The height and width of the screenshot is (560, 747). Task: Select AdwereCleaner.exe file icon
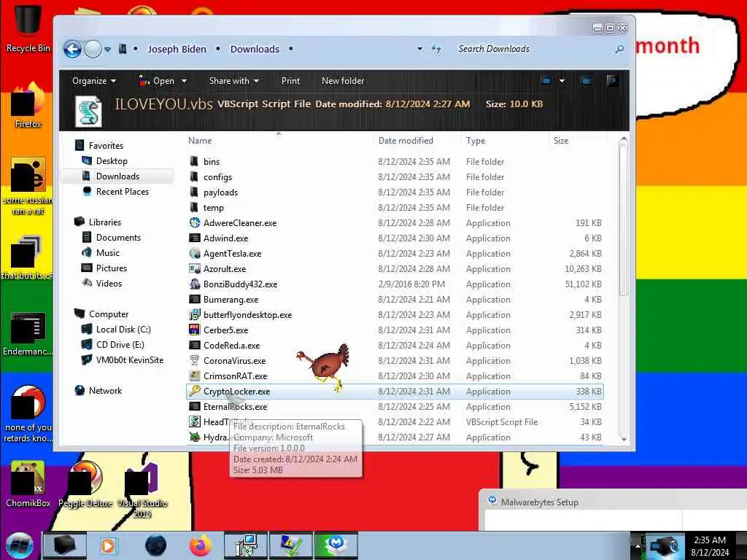[194, 222]
